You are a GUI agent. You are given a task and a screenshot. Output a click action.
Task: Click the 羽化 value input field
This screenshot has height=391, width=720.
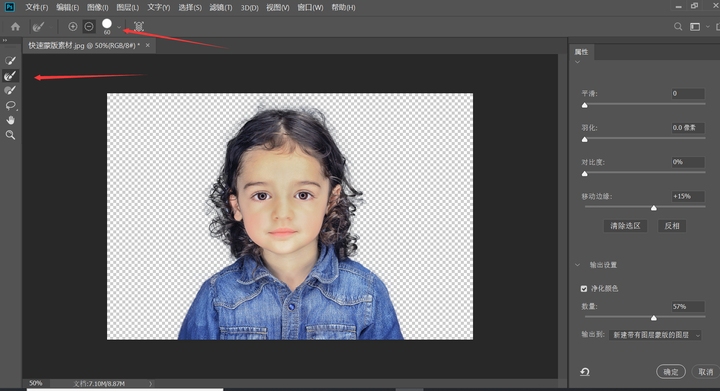coord(687,128)
